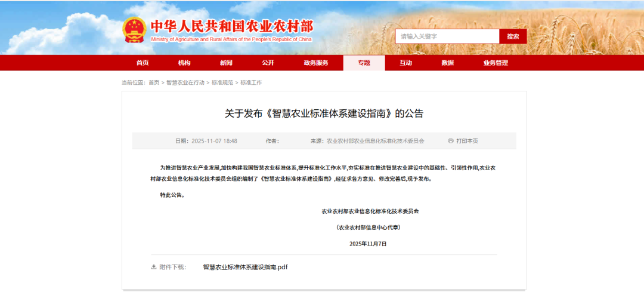Click the ministry name title 中华人民共和国农业农村部
644x292 pixels.
pyautogui.click(x=231, y=26)
